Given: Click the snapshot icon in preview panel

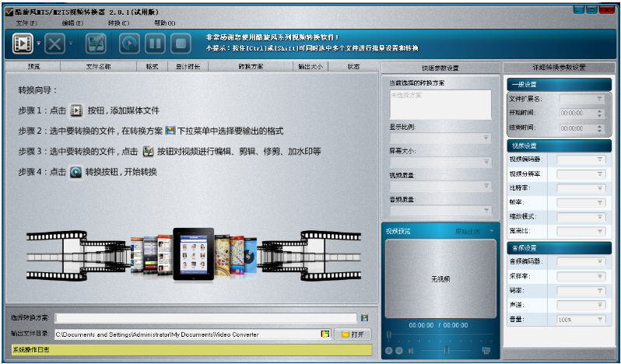Looking at the screenshot, I should click(486, 350).
